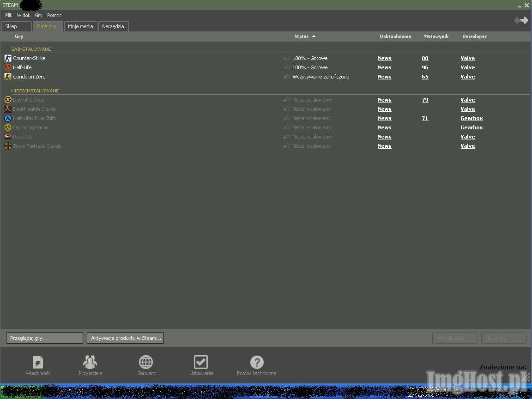Viewport: 532px width, 399px height.
Task: Select the Moje gry tab
Action: 48,26
